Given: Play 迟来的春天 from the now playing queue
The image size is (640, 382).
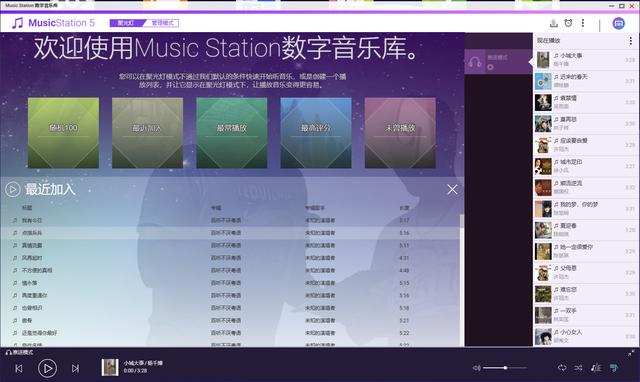Looking at the screenshot, I should [586, 81].
